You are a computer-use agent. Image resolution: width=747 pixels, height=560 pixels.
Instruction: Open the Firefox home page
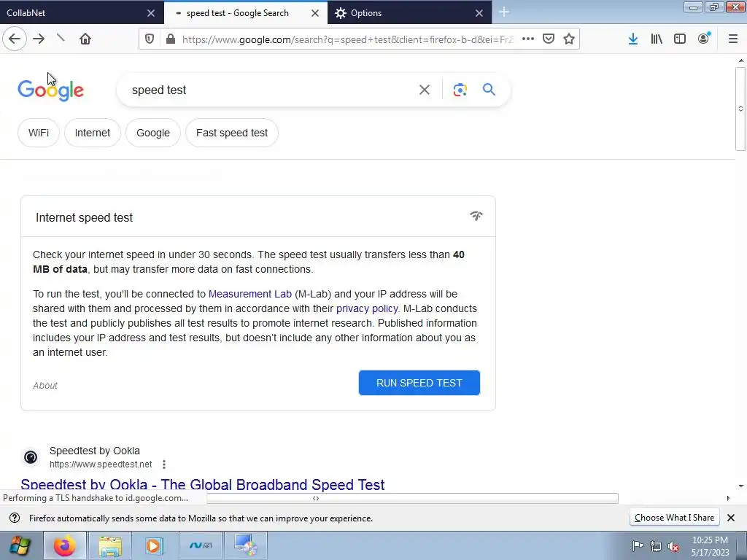[x=85, y=39]
